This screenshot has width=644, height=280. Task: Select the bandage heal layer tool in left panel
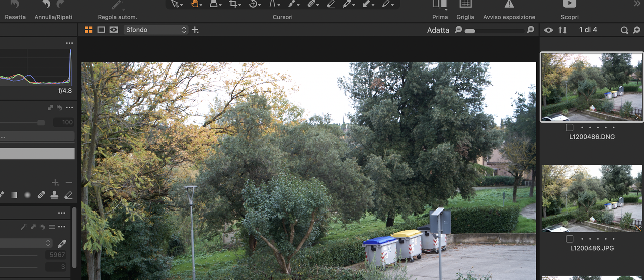tap(41, 195)
